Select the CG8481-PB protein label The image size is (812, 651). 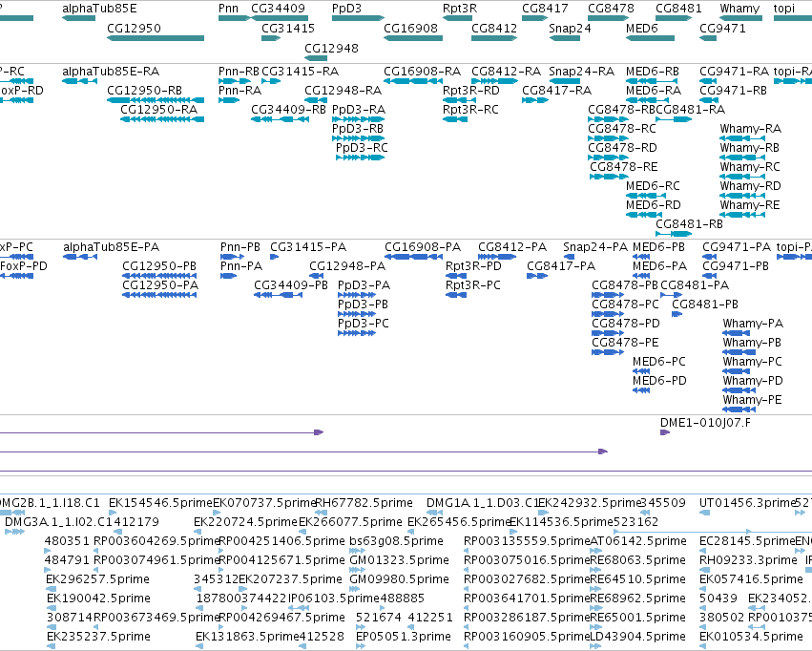[705, 304]
